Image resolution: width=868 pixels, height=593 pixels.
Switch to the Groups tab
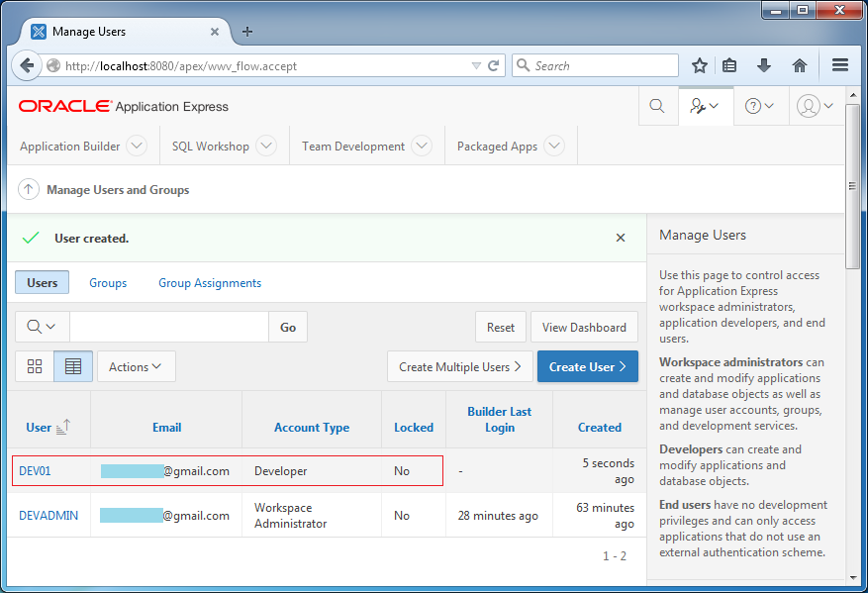click(108, 283)
